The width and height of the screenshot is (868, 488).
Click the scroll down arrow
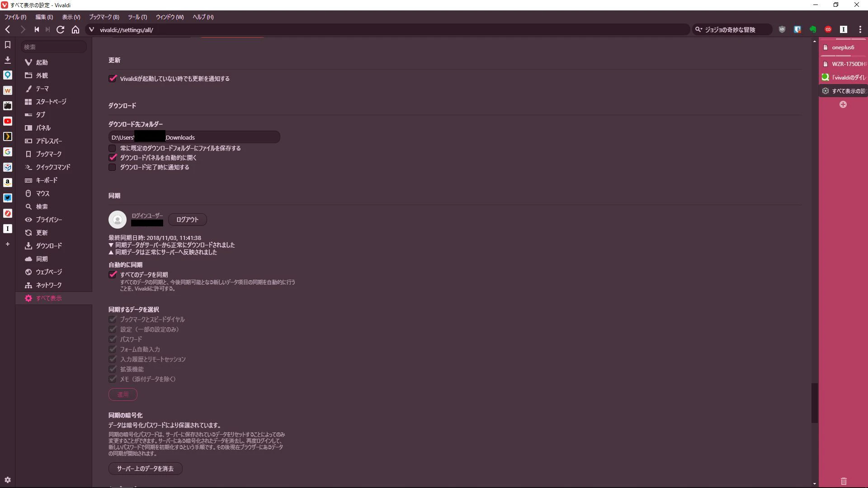[815, 483]
